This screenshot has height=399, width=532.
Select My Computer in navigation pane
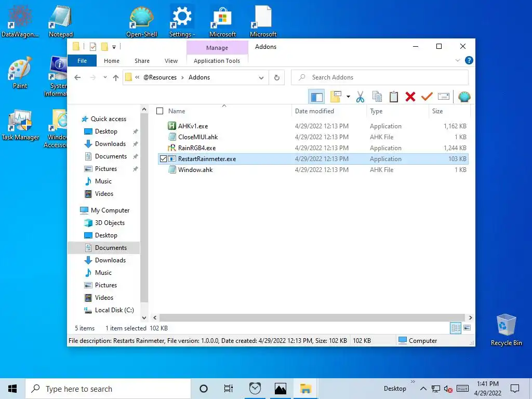[x=104, y=210]
